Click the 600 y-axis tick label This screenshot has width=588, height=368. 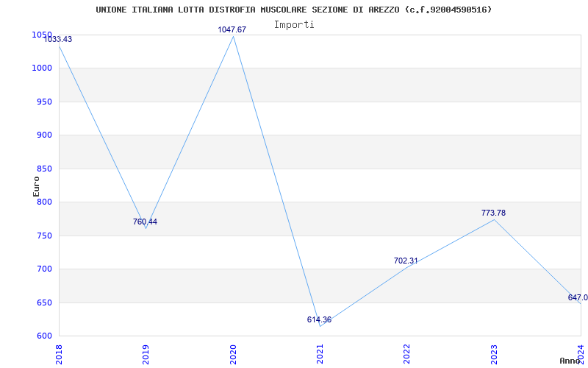(46, 336)
